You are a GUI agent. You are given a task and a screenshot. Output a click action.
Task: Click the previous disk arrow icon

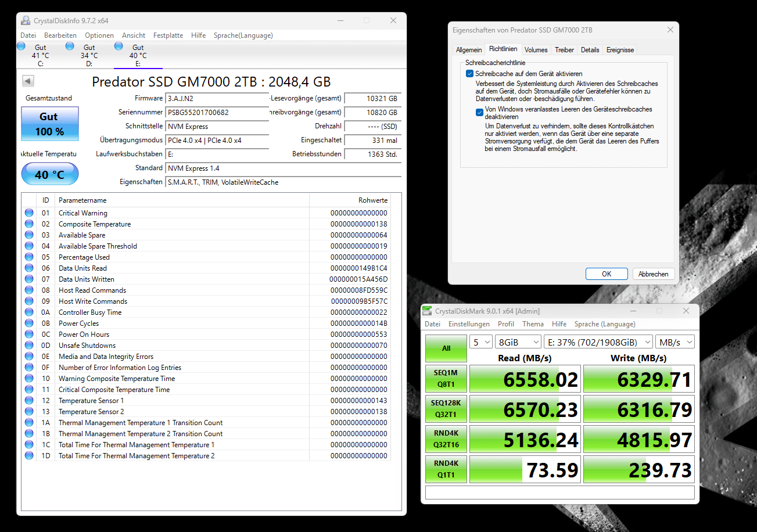(28, 81)
